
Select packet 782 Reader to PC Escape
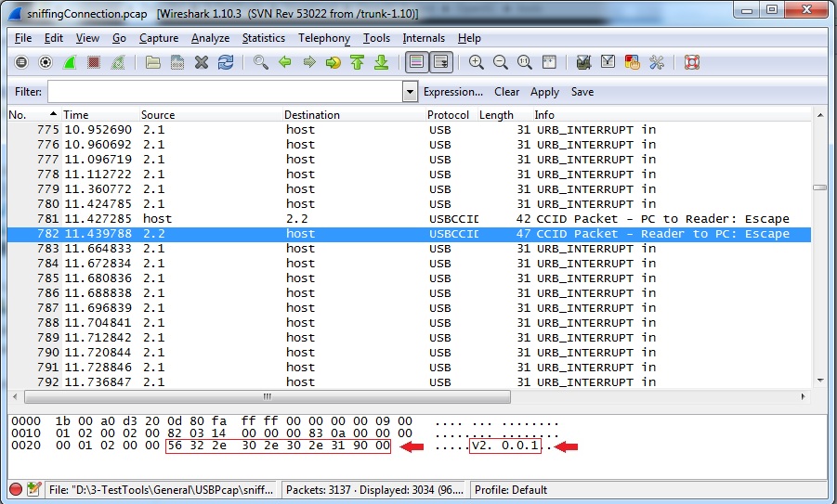[409, 234]
